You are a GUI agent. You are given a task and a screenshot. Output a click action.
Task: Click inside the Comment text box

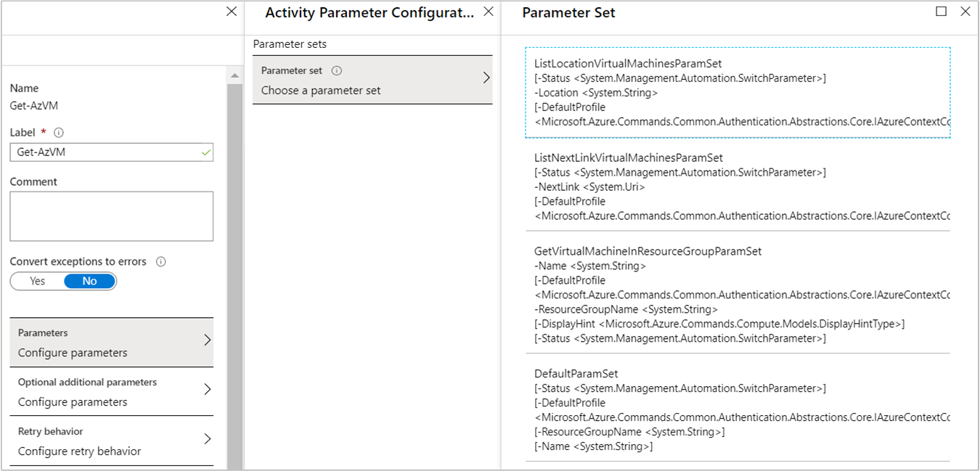[x=111, y=215]
